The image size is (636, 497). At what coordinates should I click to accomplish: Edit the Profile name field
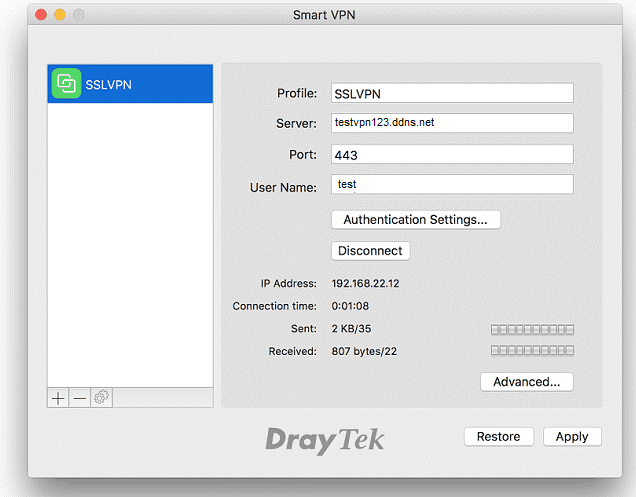[452, 93]
